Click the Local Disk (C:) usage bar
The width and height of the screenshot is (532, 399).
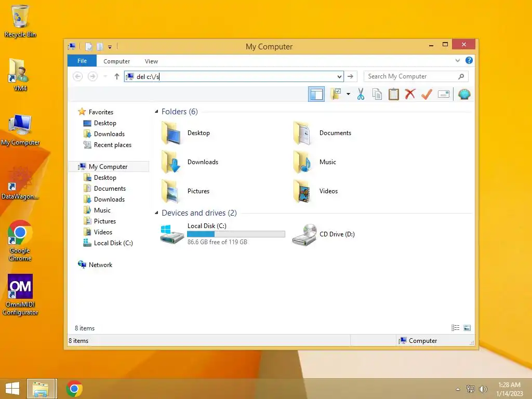[236, 234]
